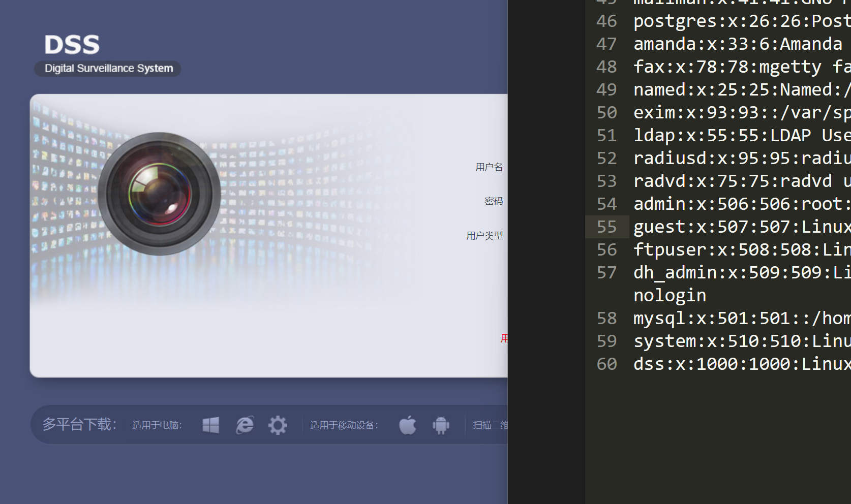The height and width of the screenshot is (504, 851).
Task: Click line 51 ldap entry in editor
Action: point(742,135)
